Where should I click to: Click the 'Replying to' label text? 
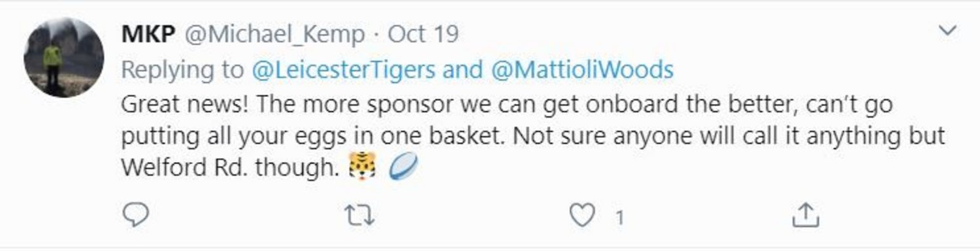pos(182,71)
